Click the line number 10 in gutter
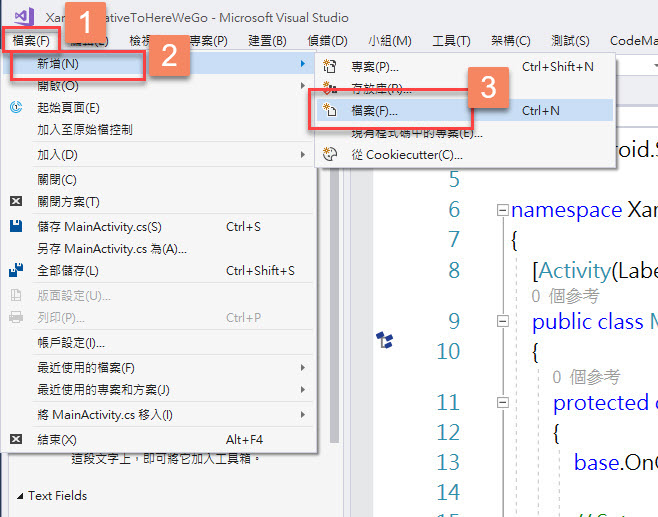The width and height of the screenshot is (658, 517). (x=448, y=351)
